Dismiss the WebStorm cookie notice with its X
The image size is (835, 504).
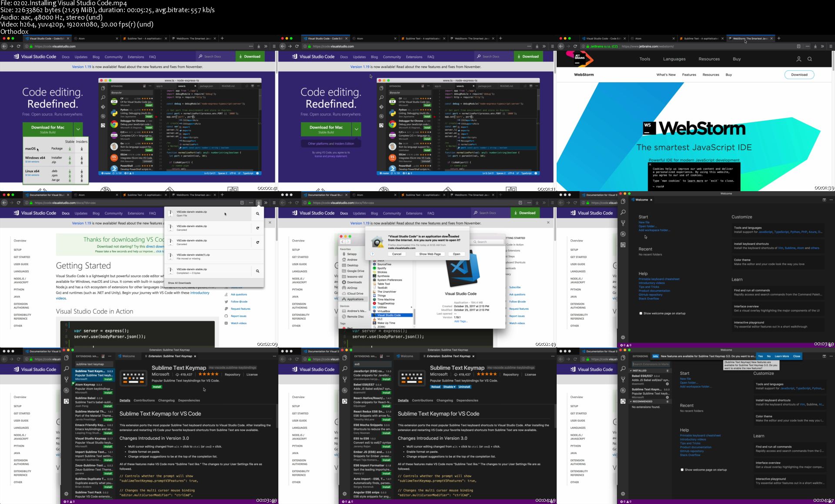coord(650,164)
